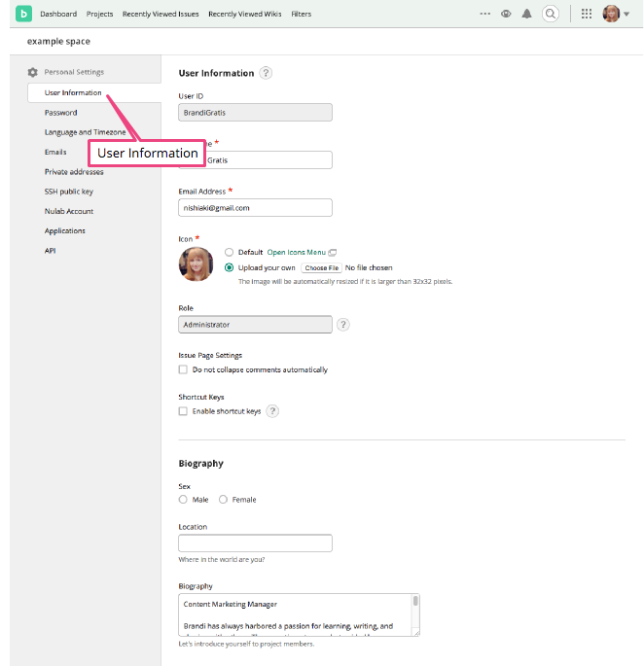The image size is (644, 666).
Task: Open Nulab Account settings
Action: [x=69, y=211]
